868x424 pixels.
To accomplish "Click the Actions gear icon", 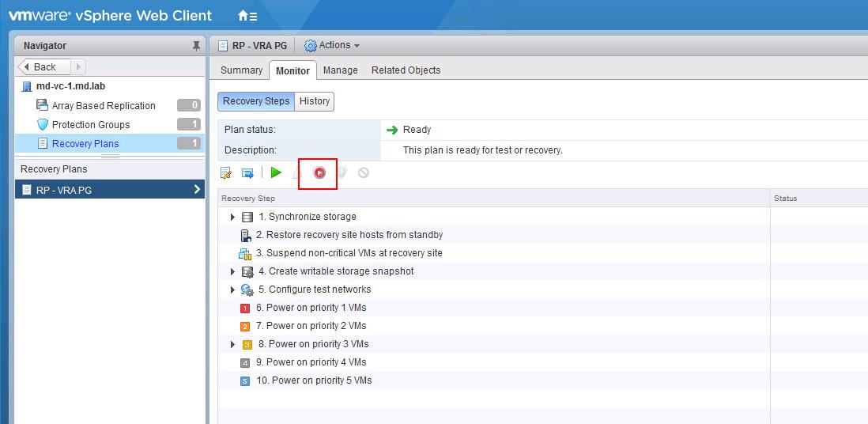I will [x=311, y=45].
